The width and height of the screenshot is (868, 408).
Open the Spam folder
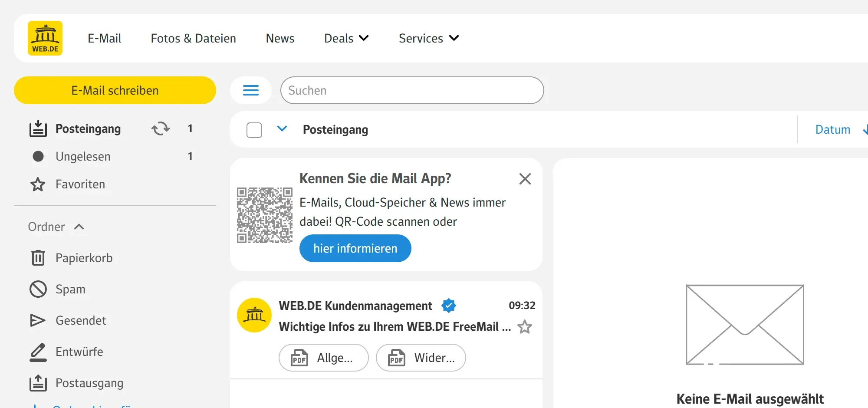(70, 289)
